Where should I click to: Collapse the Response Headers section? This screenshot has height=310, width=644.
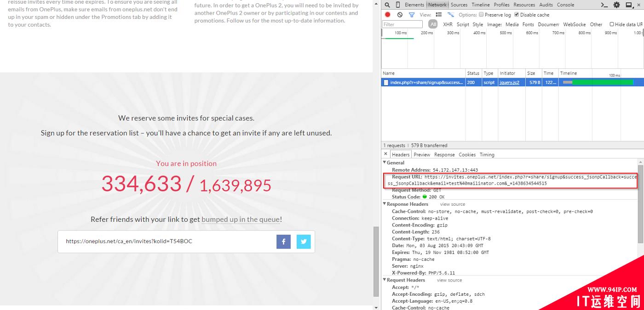coord(385,204)
